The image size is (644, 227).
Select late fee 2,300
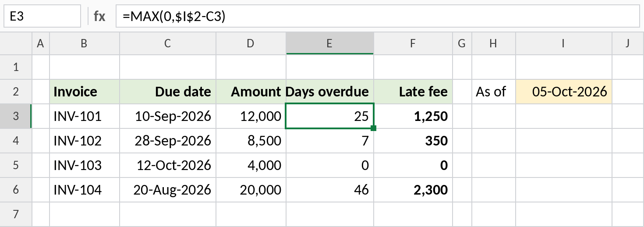[x=413, y=190]
